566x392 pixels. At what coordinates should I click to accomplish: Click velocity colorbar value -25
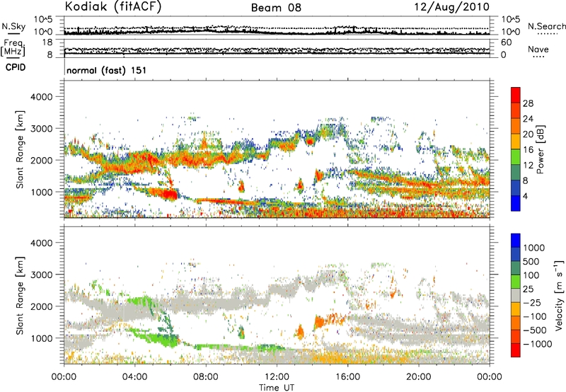click(532, 303)
